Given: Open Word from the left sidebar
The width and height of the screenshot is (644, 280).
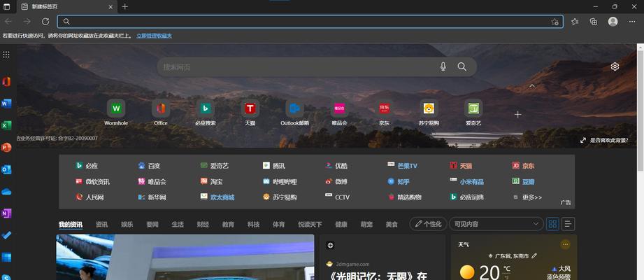Looking at the screenshot, I should (6, 104).
